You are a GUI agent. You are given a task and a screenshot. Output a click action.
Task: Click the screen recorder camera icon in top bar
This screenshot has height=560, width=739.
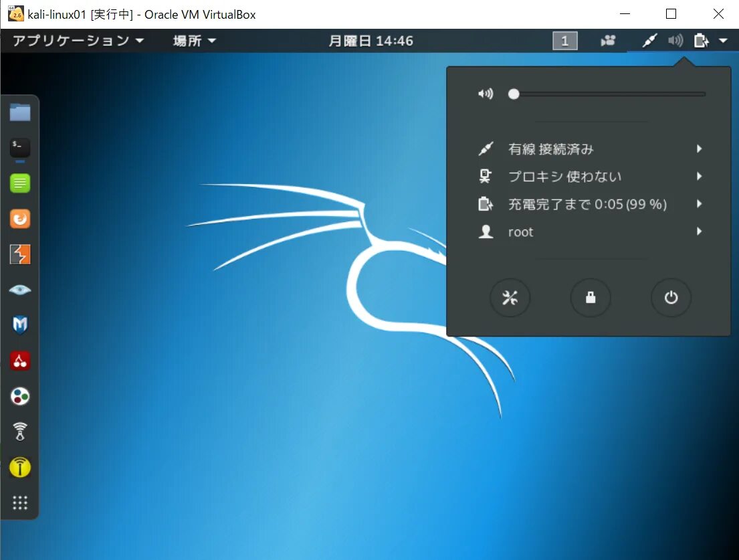608,41
